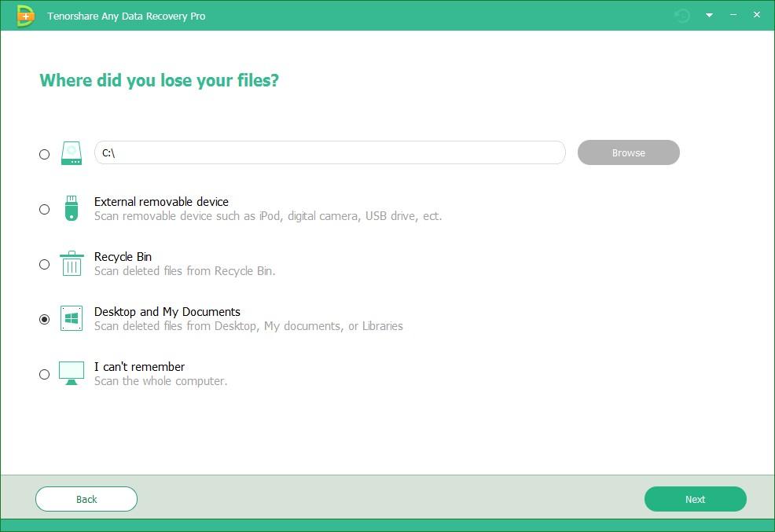Screen dimensions: 775x532
Task: Proceed with the Next button
Action: coord(695,499)
